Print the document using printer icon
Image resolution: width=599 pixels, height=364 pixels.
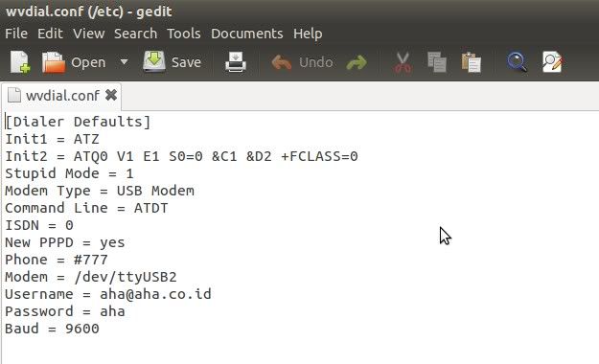[236, 62]
